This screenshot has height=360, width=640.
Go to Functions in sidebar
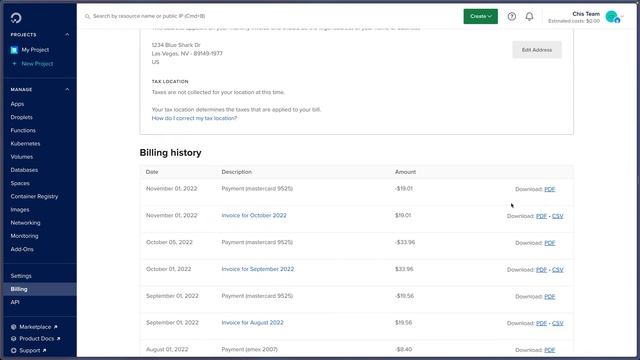point(23,130)
